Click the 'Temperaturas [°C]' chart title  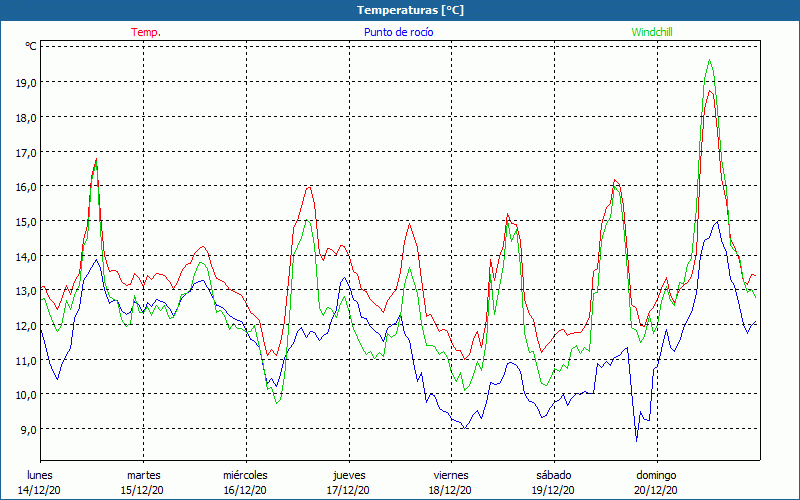pos(410,10)
